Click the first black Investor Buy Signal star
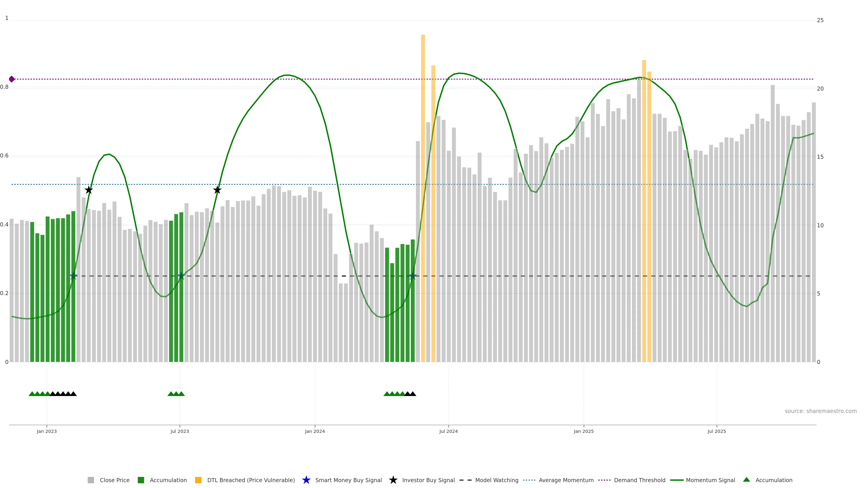This screenshot has height=488, width=868. [x=89, y=190]
